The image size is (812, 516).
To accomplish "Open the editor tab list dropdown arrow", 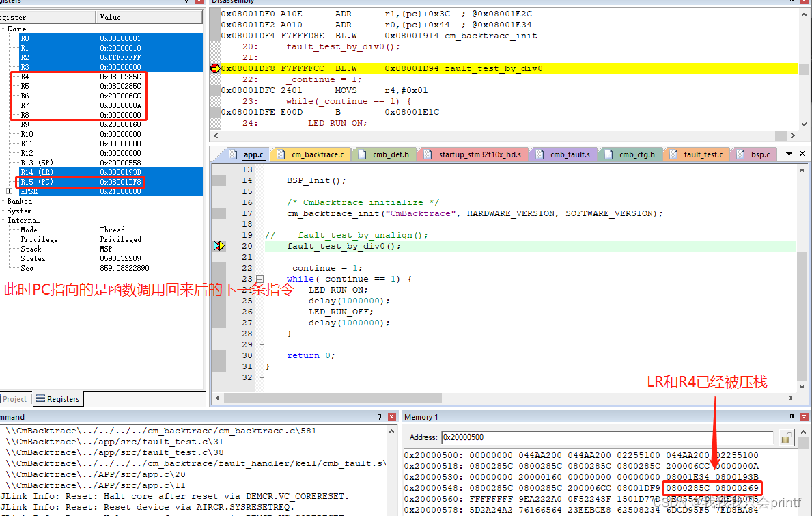I will (x=789, y=154).
